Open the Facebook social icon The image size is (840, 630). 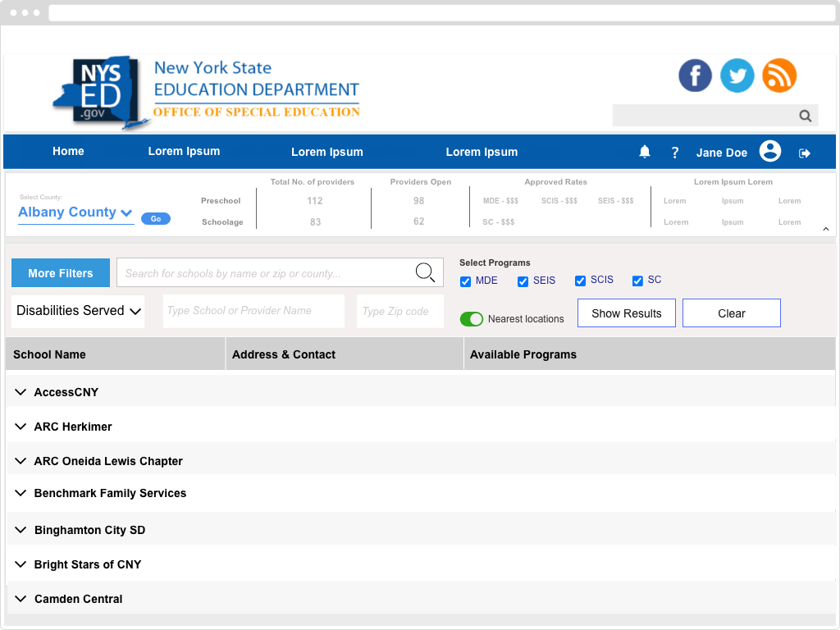(x=695, y=75)
